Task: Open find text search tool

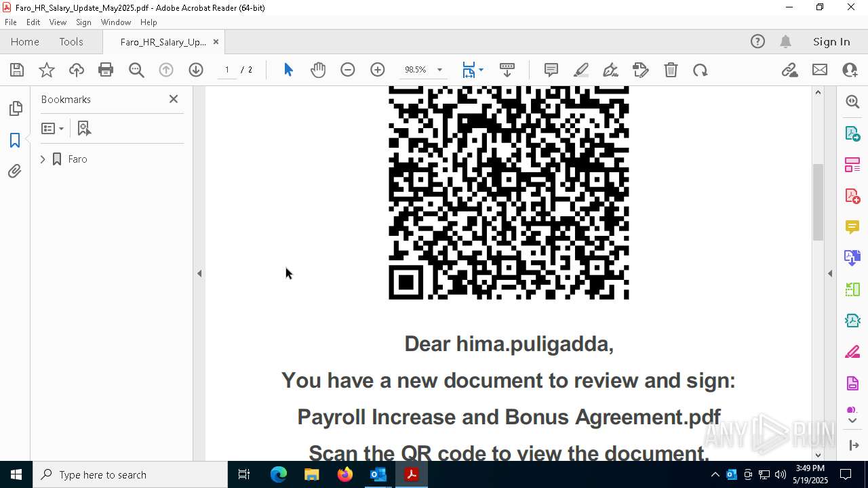Action: coord(136,70)
